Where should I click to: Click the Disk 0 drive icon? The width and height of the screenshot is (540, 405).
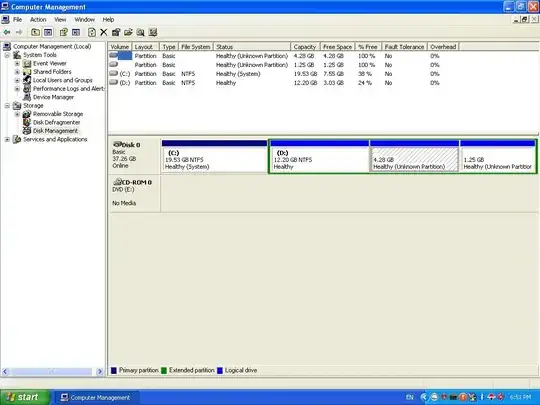coord(117,144)
